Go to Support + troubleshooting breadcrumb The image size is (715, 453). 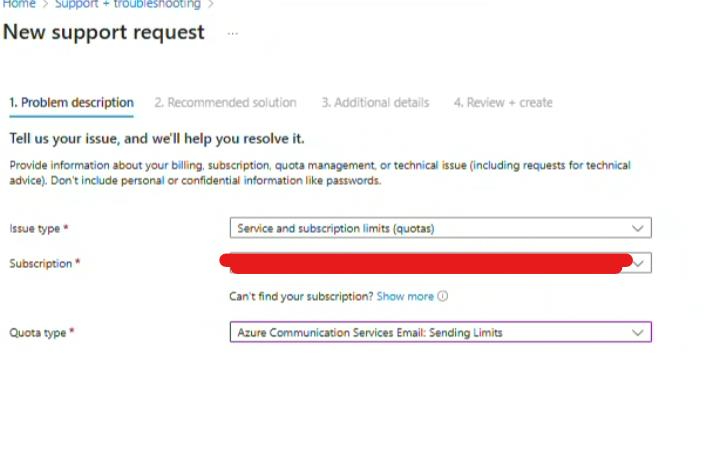[x=128, y=4]
